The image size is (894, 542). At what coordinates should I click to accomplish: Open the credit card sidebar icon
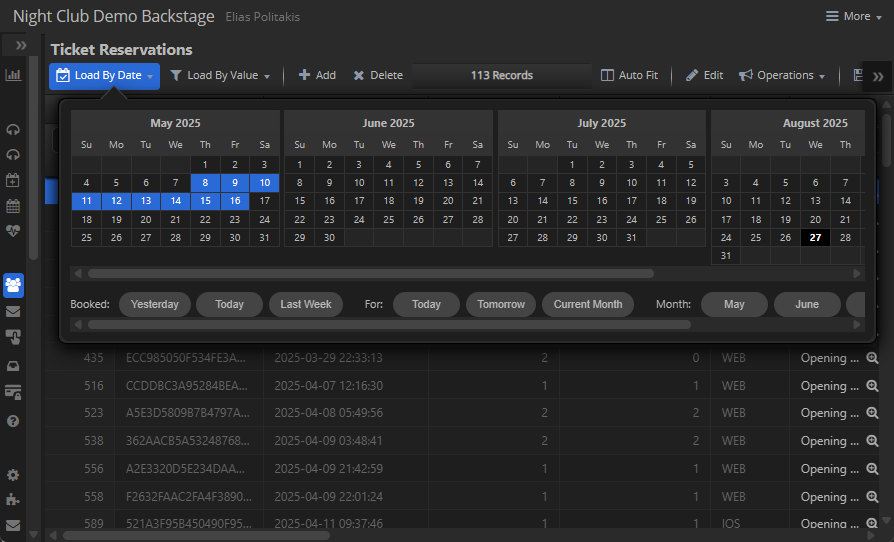click(x=13, y=392)
